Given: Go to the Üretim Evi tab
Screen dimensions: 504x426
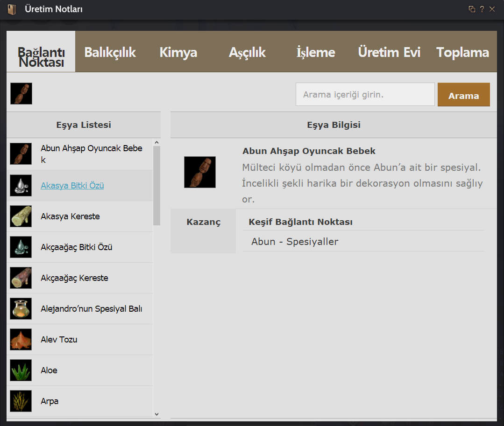Looking at the screenshot, I should (389, 52).
